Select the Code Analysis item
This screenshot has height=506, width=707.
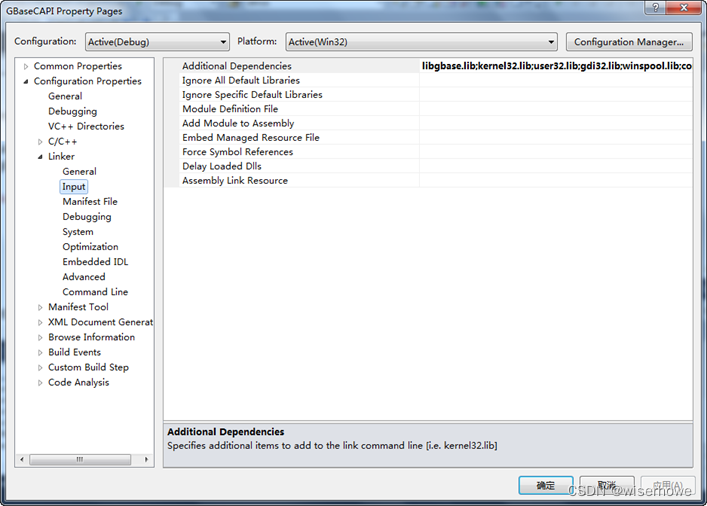pyautogui.click(x=78, y=382)
